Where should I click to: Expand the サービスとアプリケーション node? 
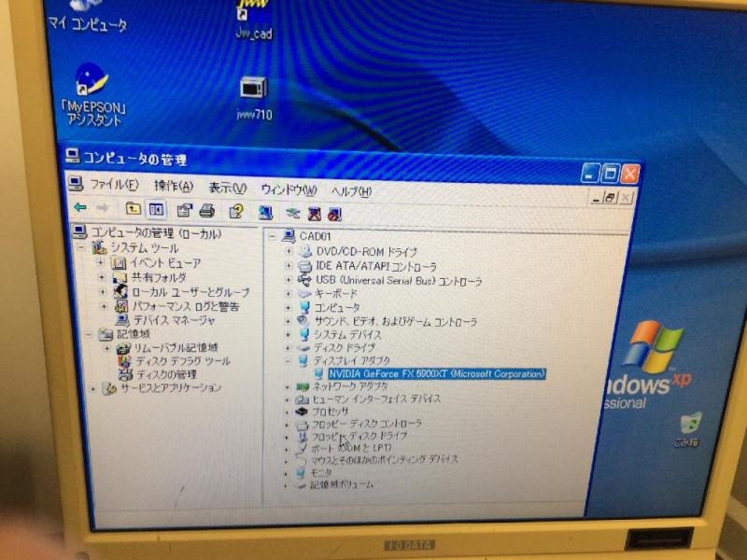(x=93, y=388)
